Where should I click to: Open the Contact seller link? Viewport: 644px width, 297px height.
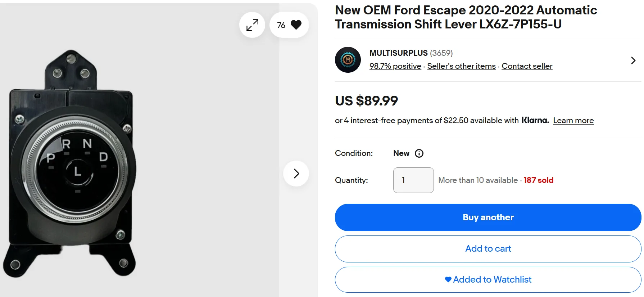[x=527, y=66]
